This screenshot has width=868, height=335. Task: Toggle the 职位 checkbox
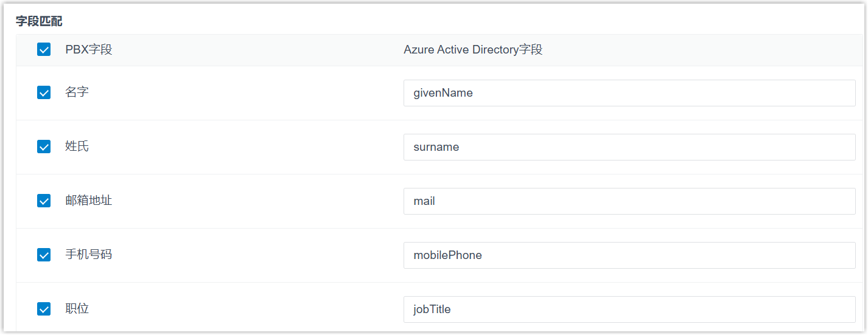tap(44, 309)
